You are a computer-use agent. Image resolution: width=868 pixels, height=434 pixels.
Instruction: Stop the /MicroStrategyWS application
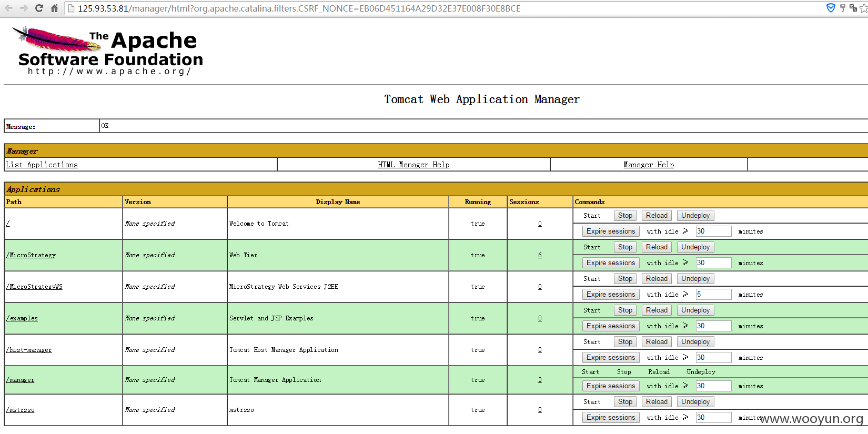[625, 279]
